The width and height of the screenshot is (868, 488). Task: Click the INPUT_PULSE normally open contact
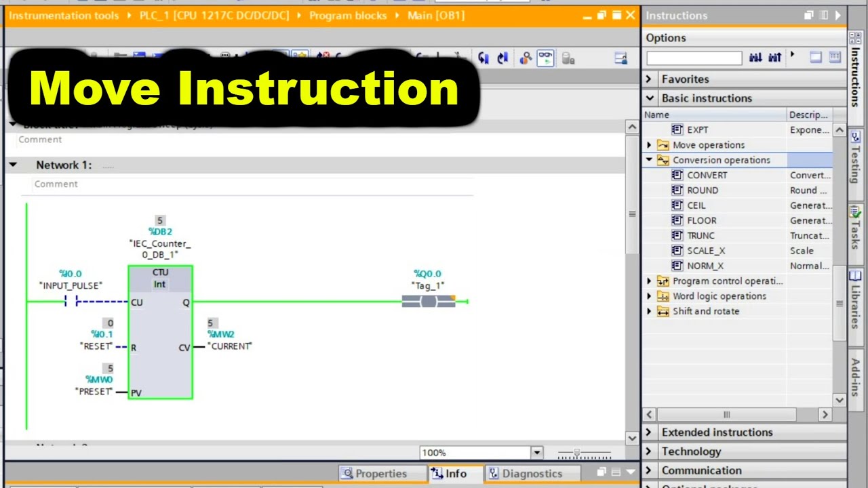[71, 301]
